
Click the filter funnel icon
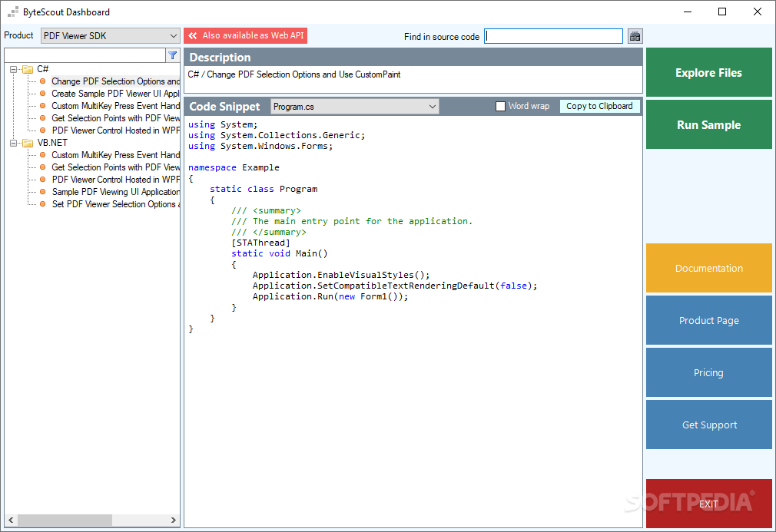coord(172,55)
